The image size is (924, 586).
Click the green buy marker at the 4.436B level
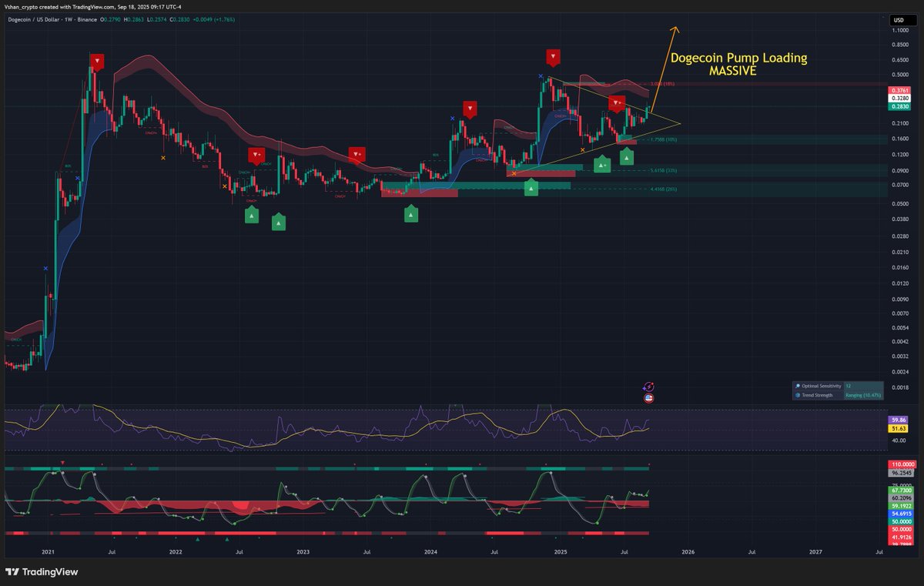(531, 186)
